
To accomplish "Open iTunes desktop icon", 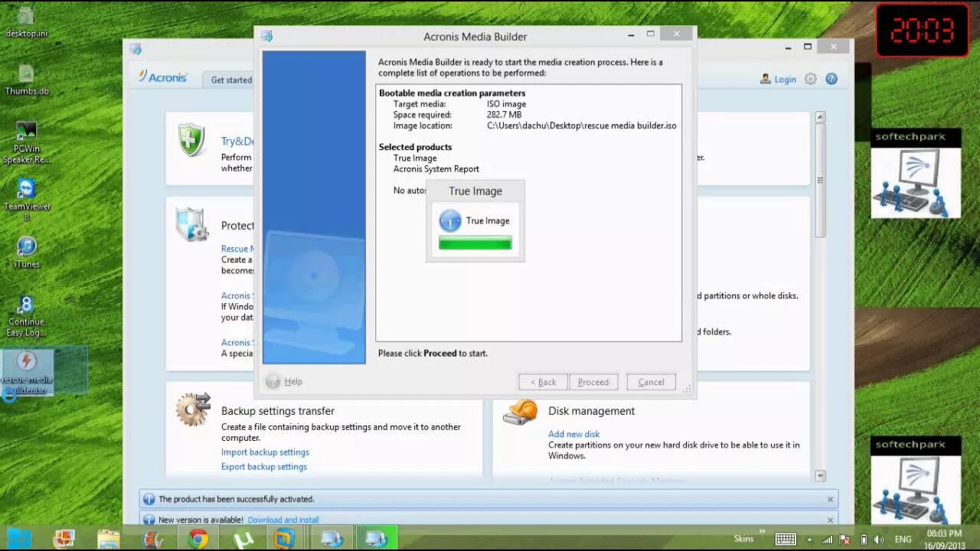I will [26, 252].
